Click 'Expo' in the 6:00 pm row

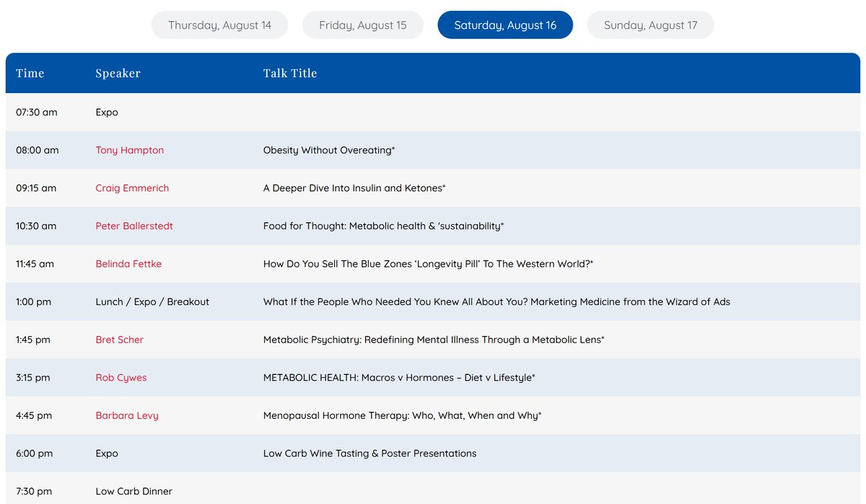(x=107, y=454)
